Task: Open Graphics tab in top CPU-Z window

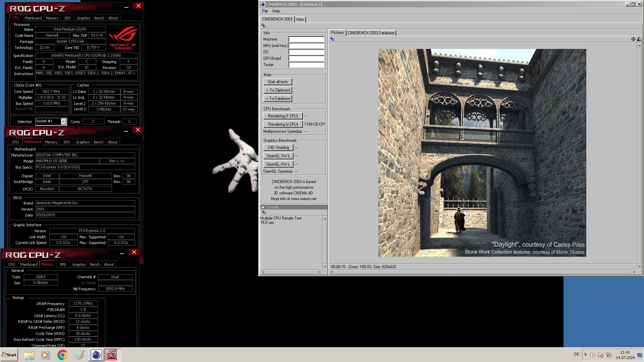Action: (83, 18)
